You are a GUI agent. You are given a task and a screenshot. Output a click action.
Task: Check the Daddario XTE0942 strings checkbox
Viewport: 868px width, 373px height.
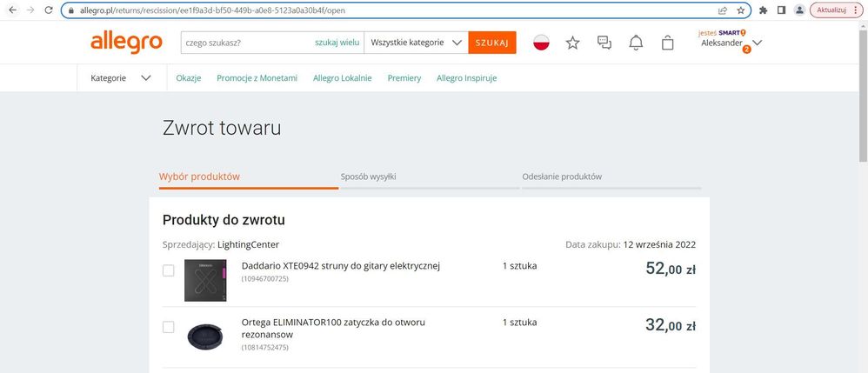pos(168,270)
